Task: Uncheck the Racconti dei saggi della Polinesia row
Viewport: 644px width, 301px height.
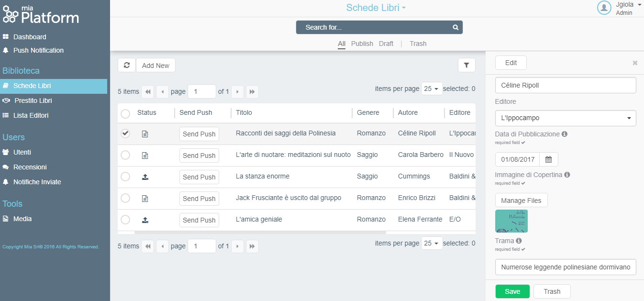Action: click(x=125, y=134)
